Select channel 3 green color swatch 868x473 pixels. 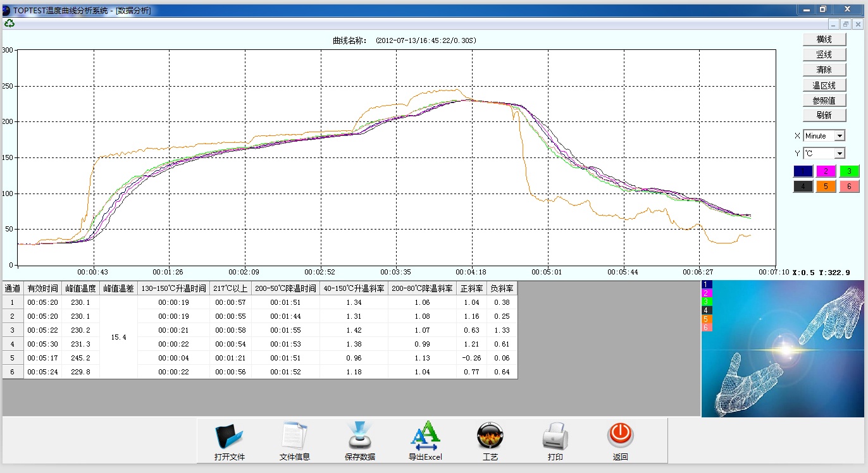tap(849, 171)
